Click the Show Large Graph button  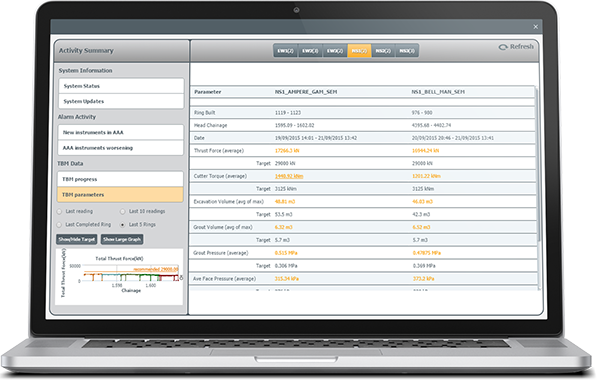[122, 239]
